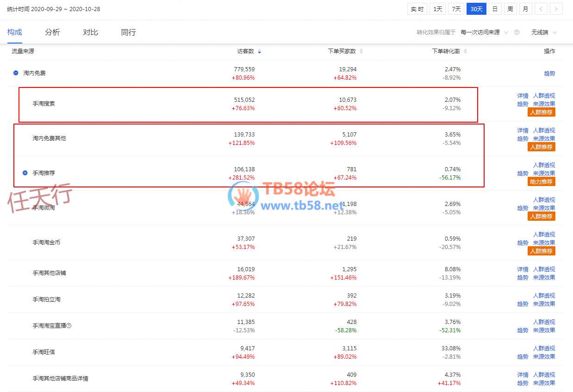Expand the 手淘推荐 row with plus icon
The height and width of the screenshot is (392, 573).
click(x=25, y=173)
